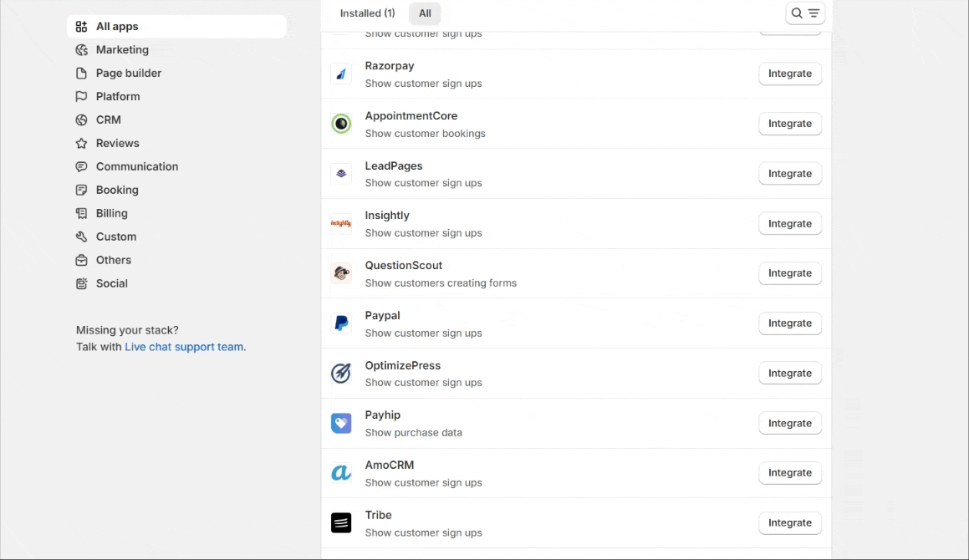Open the Social category
The width and height of the screenshot is (969, 560).
(x=112, y=284)
